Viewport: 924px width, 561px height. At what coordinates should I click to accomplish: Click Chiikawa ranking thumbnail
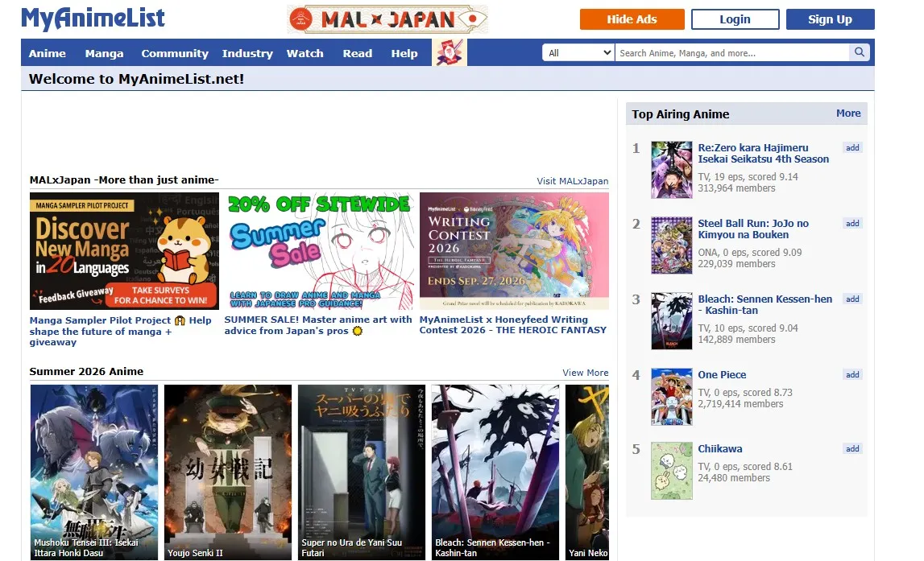(672, 471)
